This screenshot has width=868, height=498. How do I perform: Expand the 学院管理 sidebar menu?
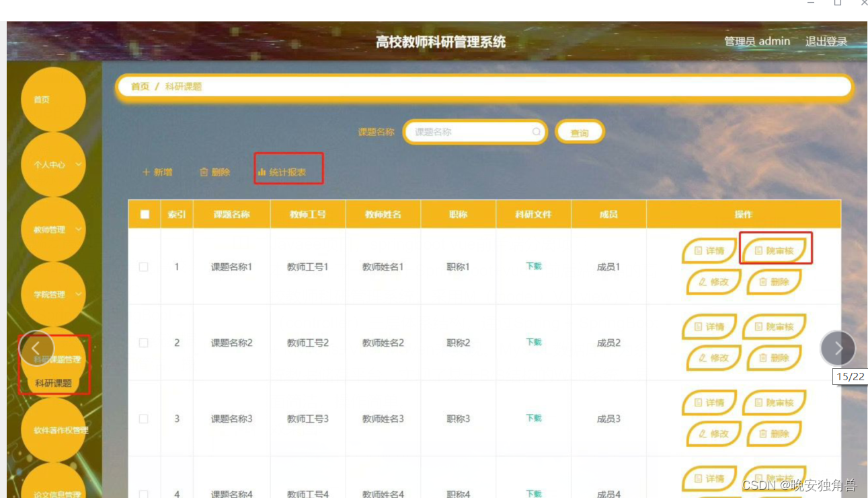click(x=53, y=295)
